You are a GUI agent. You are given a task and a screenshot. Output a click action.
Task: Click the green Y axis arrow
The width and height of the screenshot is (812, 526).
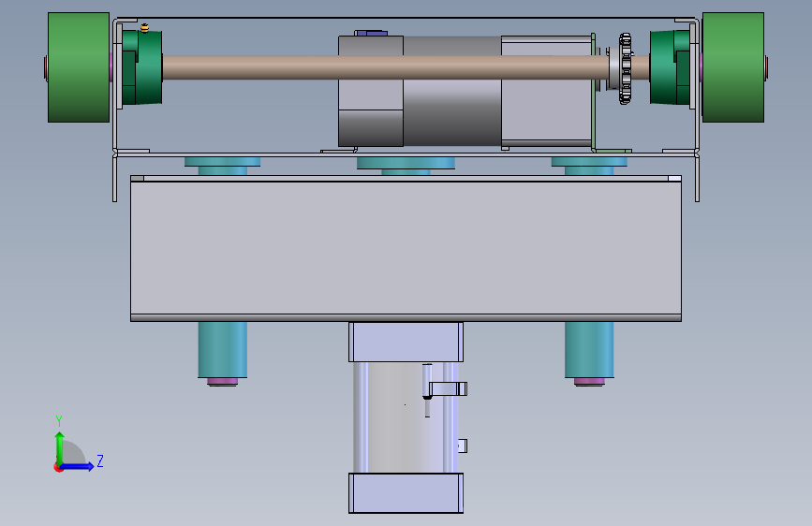(x=60, y=447)
